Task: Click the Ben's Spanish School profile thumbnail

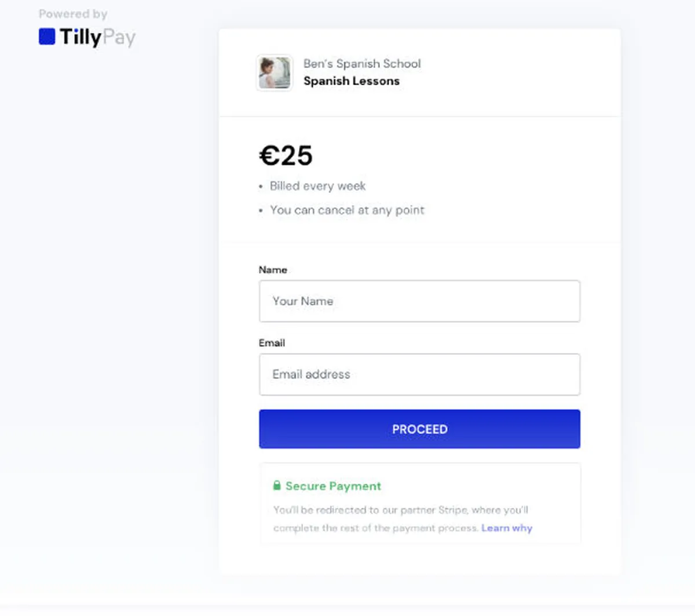Action: coord(275,73)
